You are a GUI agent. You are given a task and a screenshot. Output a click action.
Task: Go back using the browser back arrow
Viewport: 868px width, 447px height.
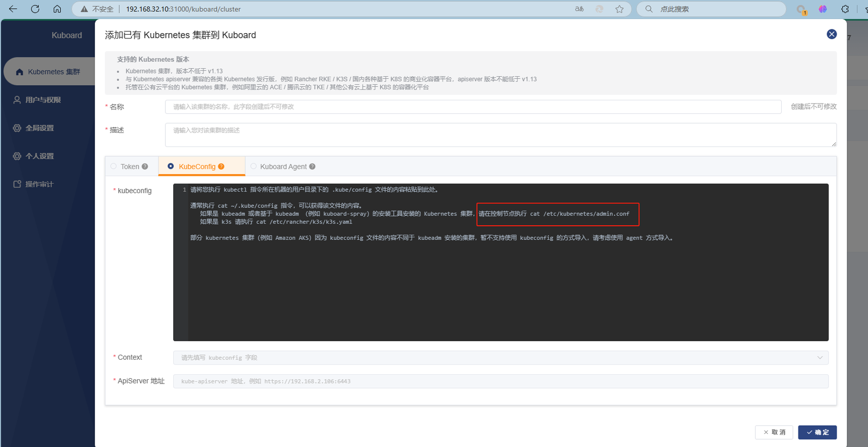(x=13, y=9)
